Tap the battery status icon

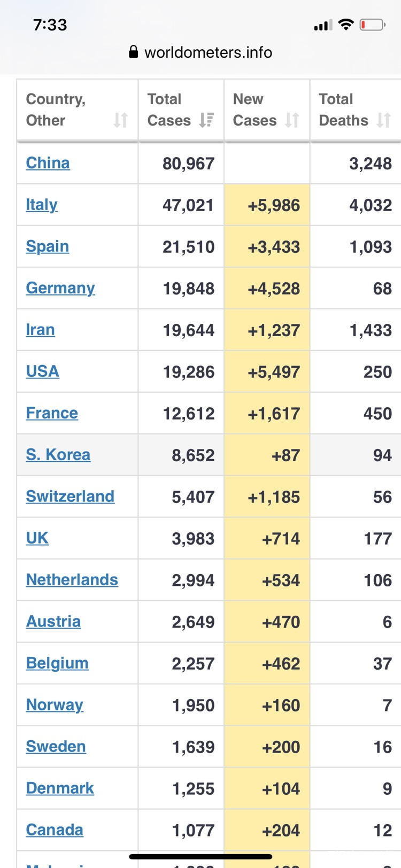[x=372, y=25]
